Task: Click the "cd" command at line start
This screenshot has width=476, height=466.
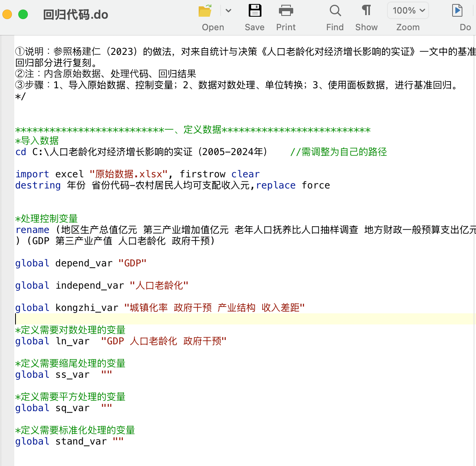Action: [21, 152]
